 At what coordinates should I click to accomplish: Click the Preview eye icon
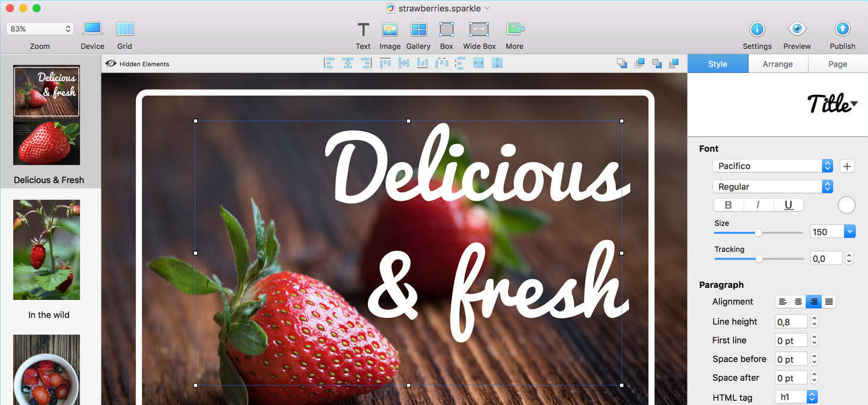tap(797, 29)
